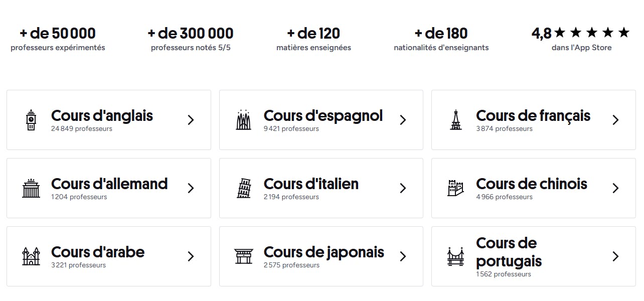Open the chevron next to Cours d'espagnol

[x=403, y=120]
